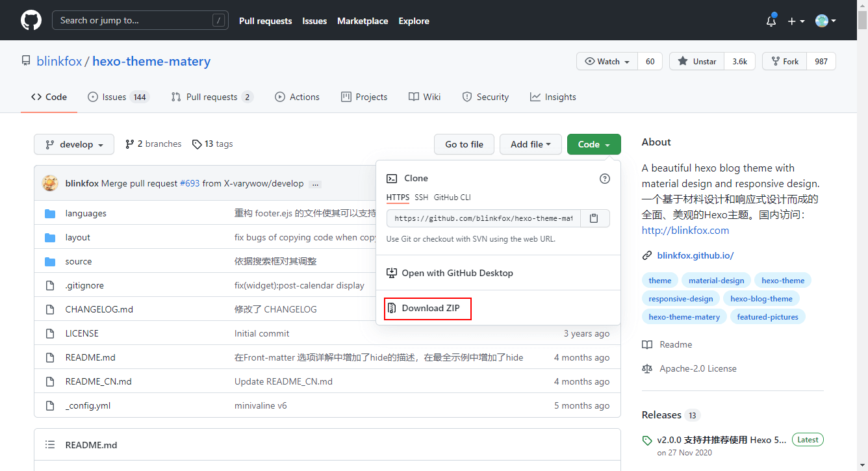Viewport: 868px width, 471px height.
Task: Click Download ZIP
Action: (428, 308)
